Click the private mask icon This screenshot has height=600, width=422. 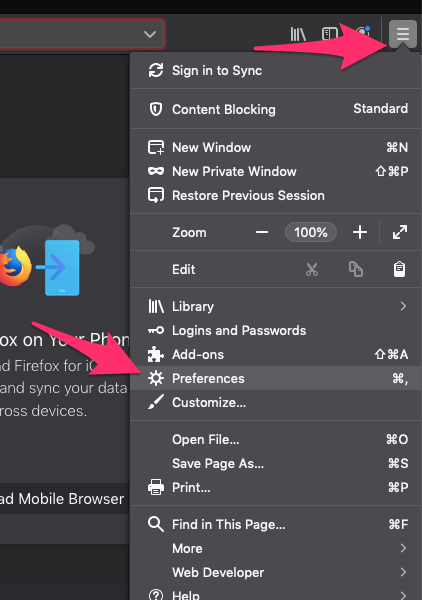point(156,171)
